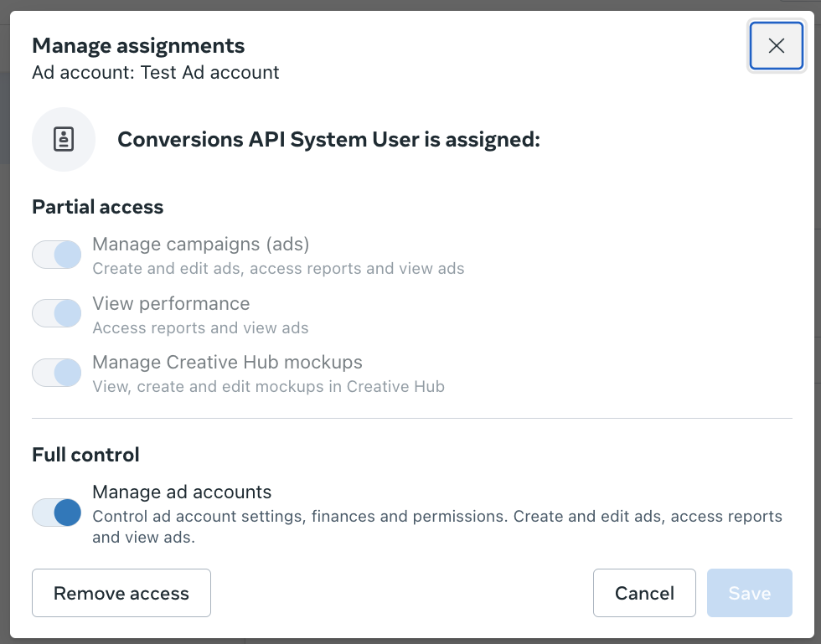Toggle Manage Creative Hub mockups switch

pos(57,373)
